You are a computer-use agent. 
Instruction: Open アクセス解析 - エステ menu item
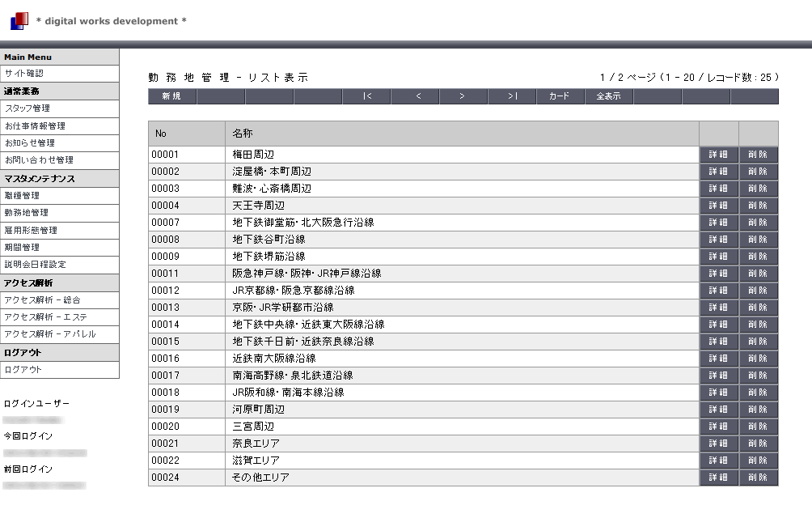click(60, 317)
